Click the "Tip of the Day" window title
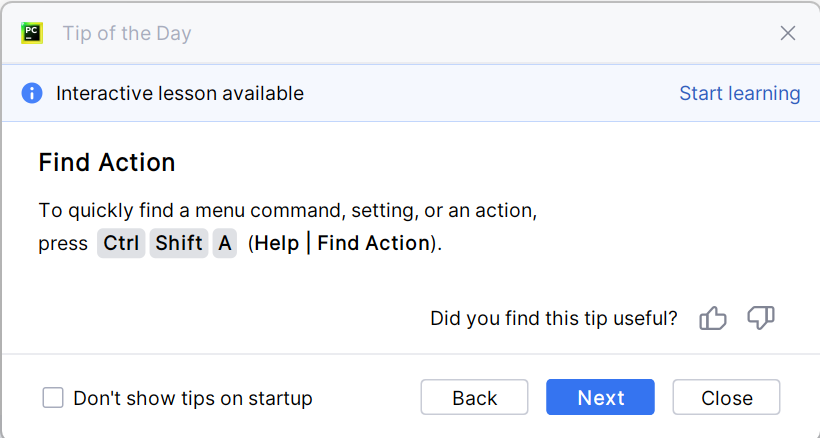This screenshot has width=820, height=438. [127, 33]
